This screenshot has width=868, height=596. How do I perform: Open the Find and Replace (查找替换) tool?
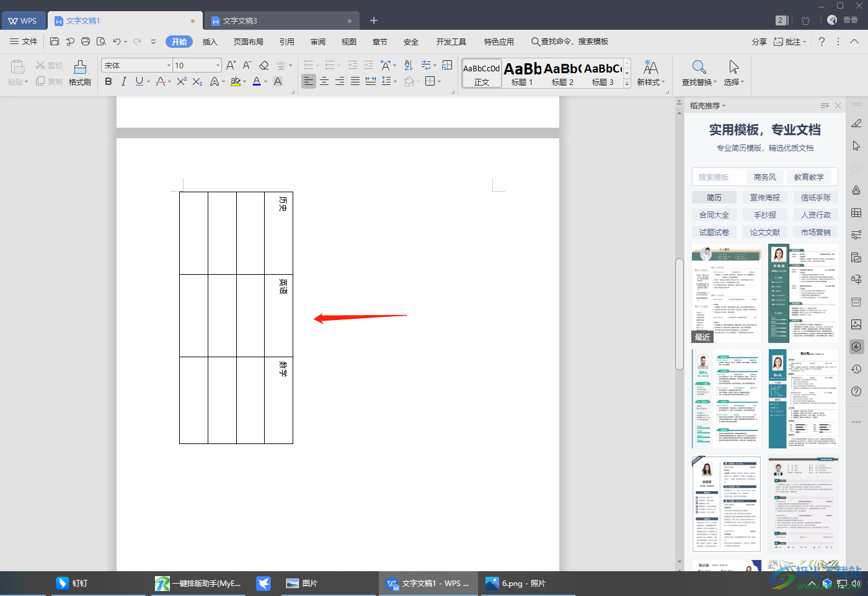[x=699, y=73]
